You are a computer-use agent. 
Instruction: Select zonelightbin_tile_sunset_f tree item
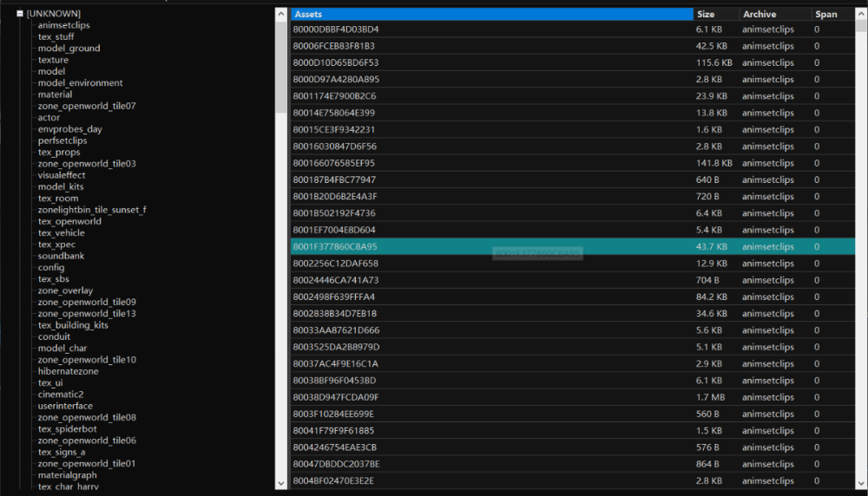92,210
